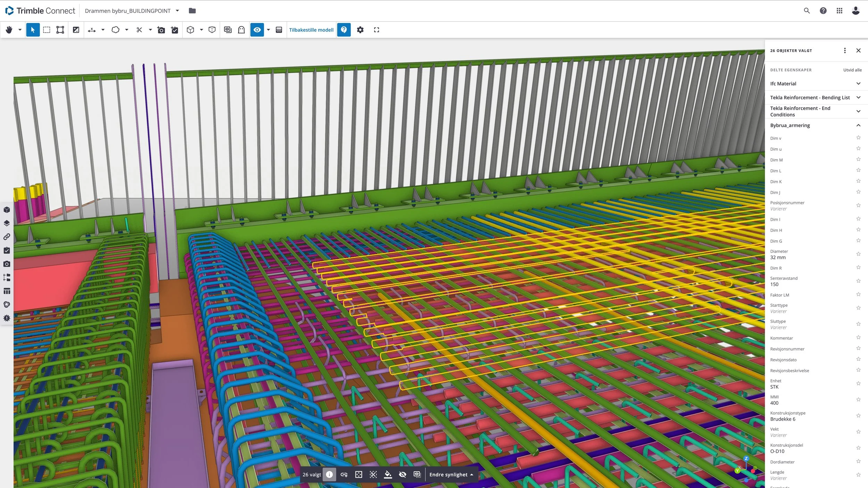
Task: Click Tilbakestille modell to reset
Action: pos(311,30)
